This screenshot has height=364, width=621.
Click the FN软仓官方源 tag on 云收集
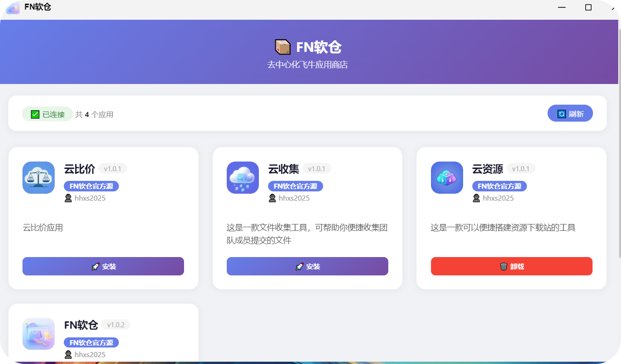[296, 186]
